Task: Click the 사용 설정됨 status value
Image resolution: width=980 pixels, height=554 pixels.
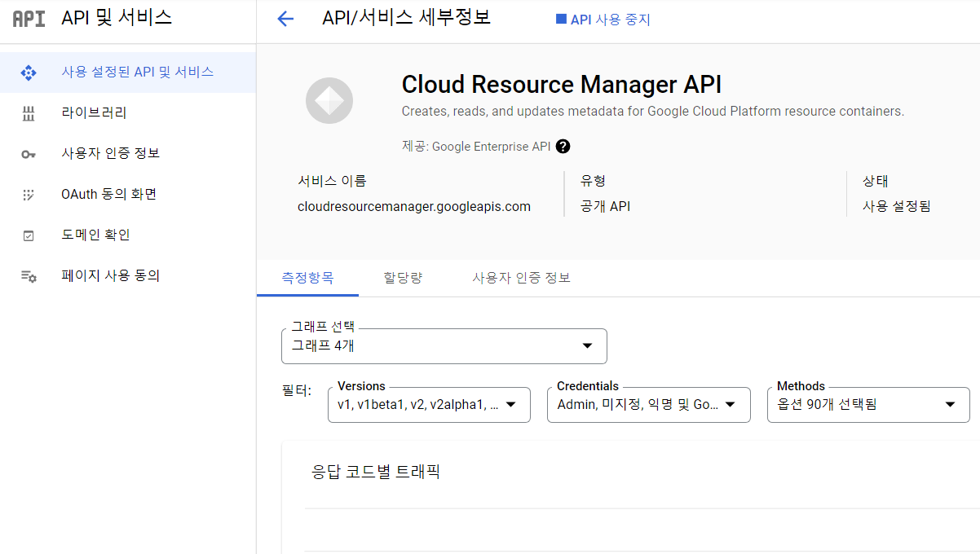Action: 897,207
